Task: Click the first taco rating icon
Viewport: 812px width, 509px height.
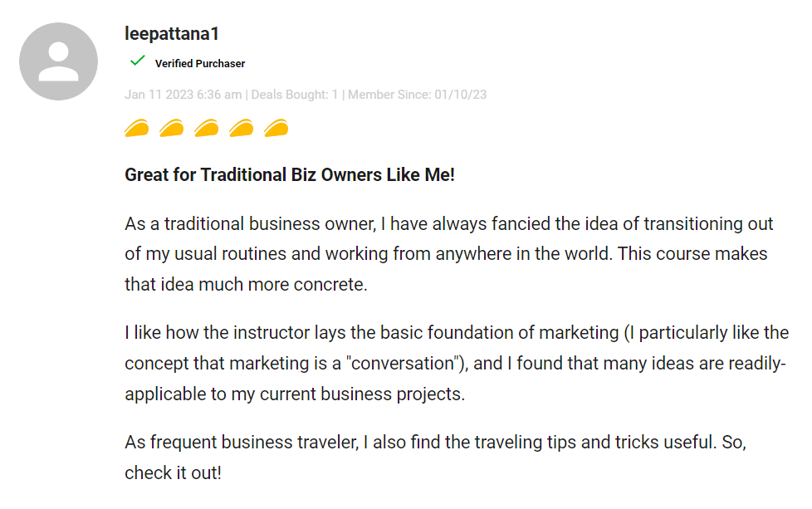Action: pos(137,128)
